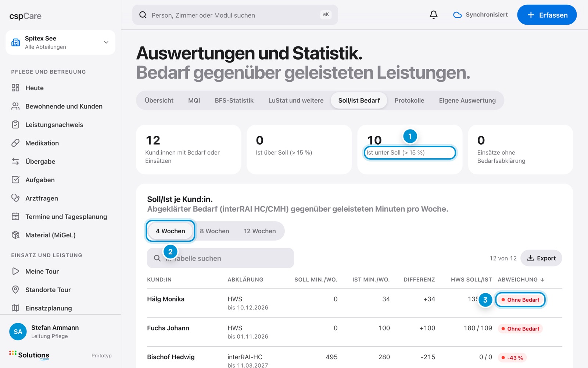
Task: Open Meine Tour play icon
Action: tap(15, 271)
